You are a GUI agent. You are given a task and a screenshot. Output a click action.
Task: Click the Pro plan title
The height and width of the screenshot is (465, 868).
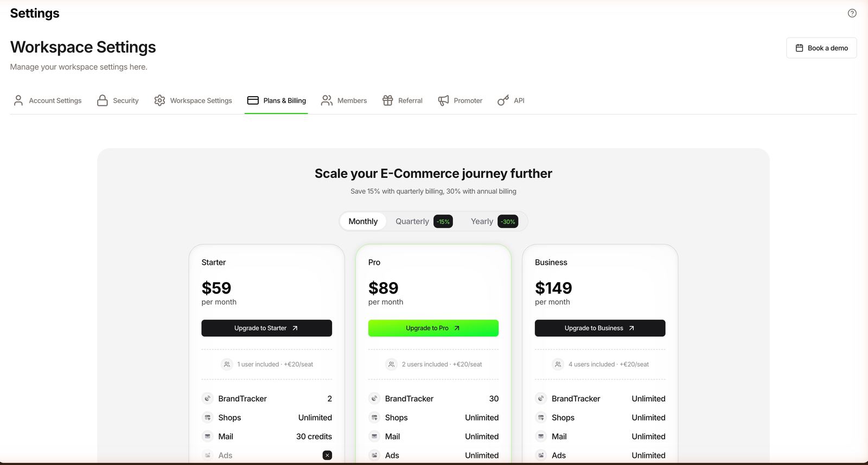374,263
